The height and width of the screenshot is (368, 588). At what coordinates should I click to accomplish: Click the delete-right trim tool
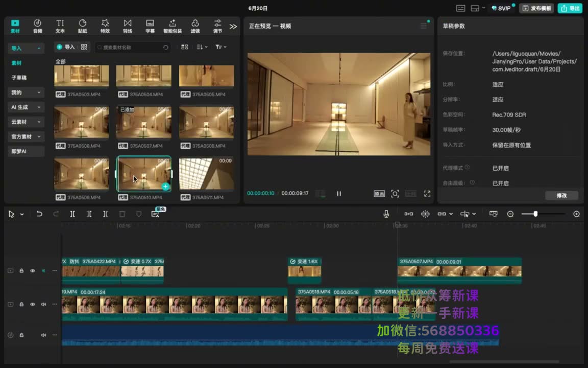coord(105,214)
